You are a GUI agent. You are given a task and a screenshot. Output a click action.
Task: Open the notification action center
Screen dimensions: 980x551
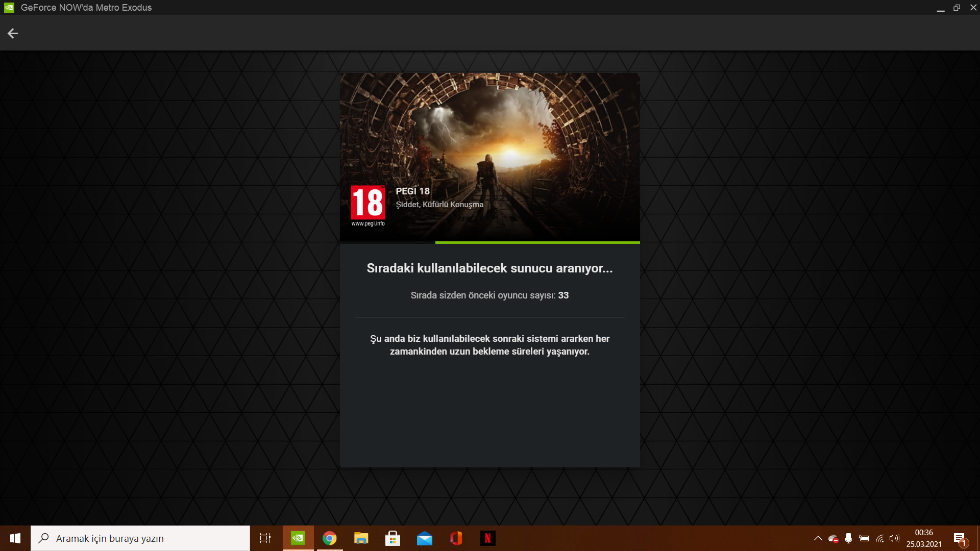960,538
